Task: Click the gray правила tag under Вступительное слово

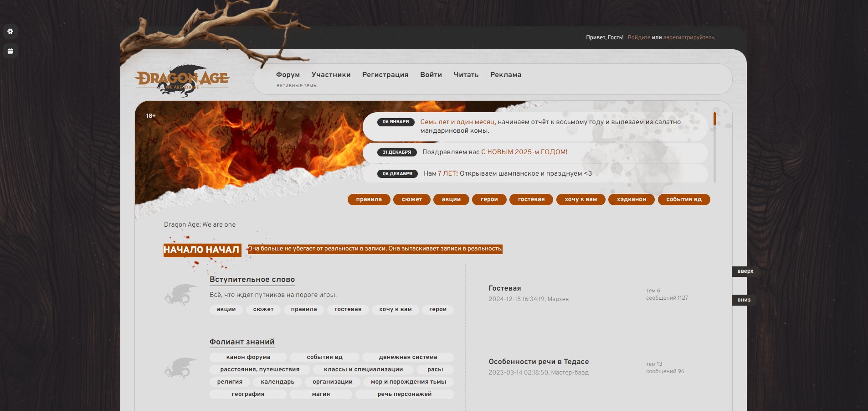Action: [x=304, y=309]
